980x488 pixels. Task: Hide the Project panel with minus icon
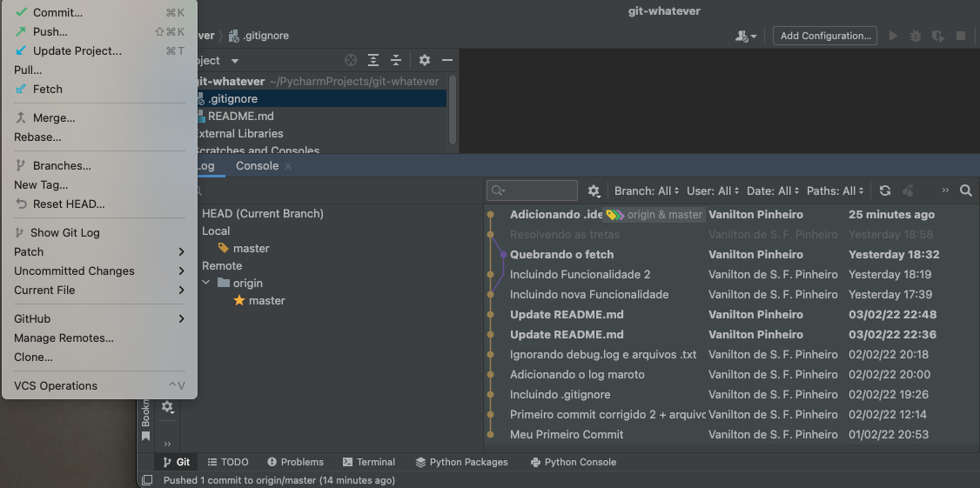[x=446, y=60]
